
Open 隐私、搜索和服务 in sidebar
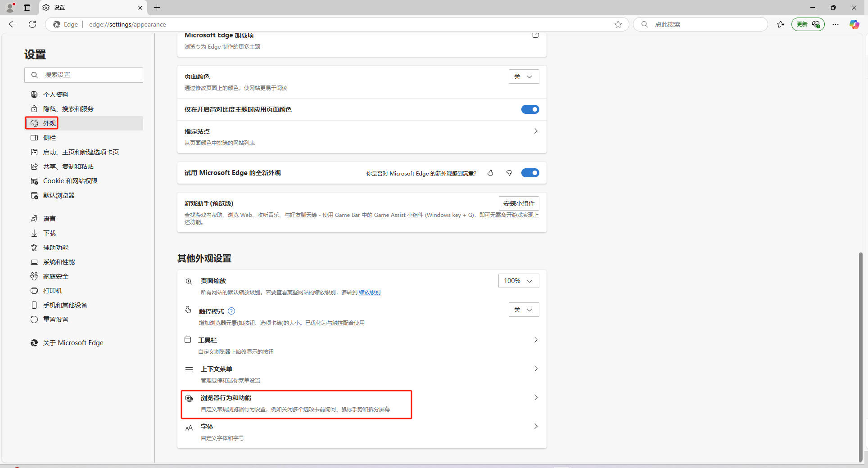click(x=84, y=109)
